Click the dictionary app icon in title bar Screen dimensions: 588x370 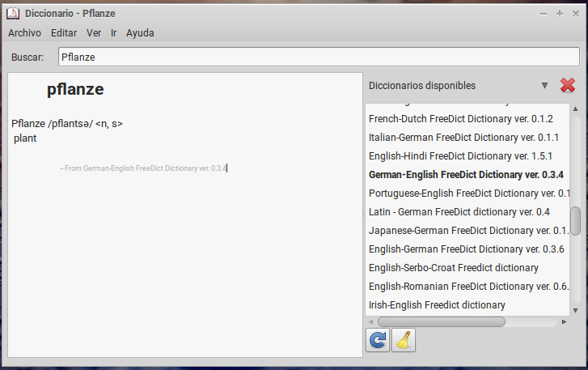pyautogui.click(x=12, y=14)
